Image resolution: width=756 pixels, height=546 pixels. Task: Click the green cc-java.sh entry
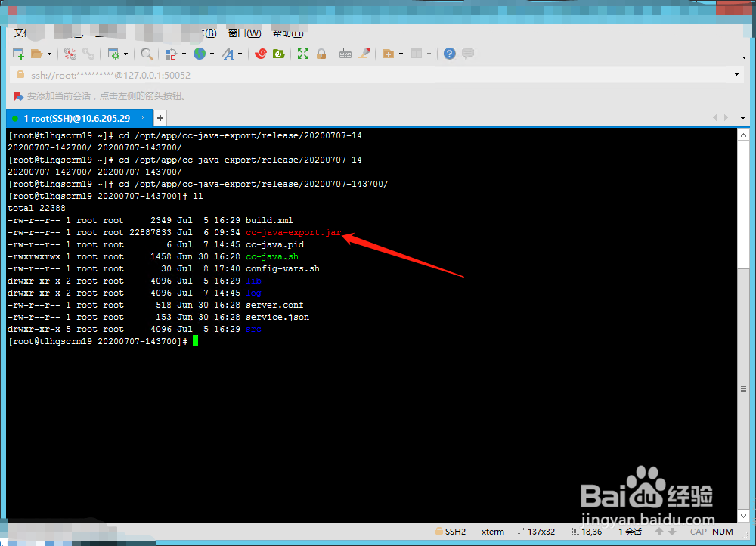click(x=272, y=256)
